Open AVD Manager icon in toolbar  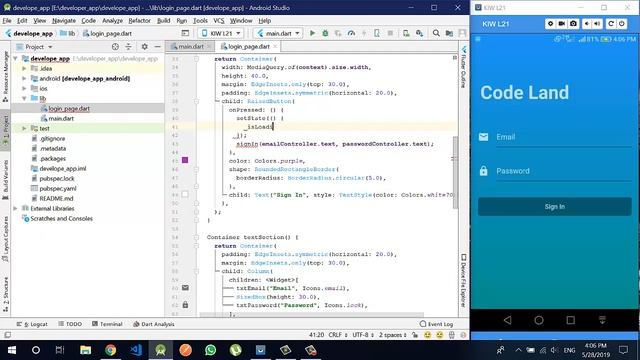[406, 33]
